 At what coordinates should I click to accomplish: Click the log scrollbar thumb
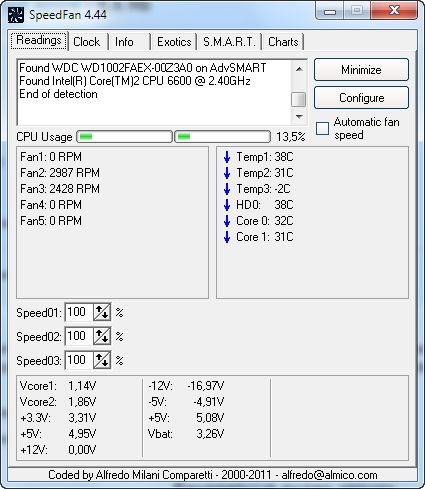point(298,99)
